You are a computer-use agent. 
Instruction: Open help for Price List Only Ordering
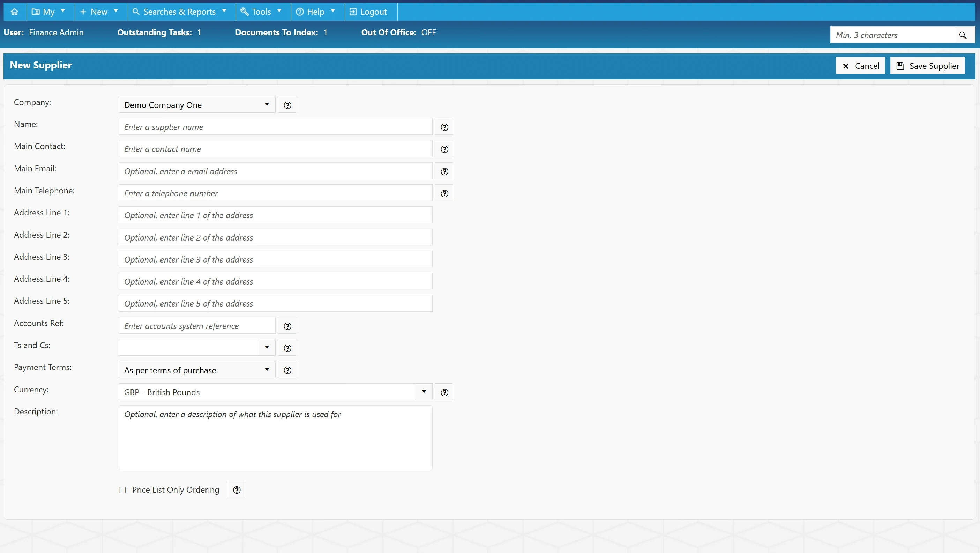click(x=236, y=489)
